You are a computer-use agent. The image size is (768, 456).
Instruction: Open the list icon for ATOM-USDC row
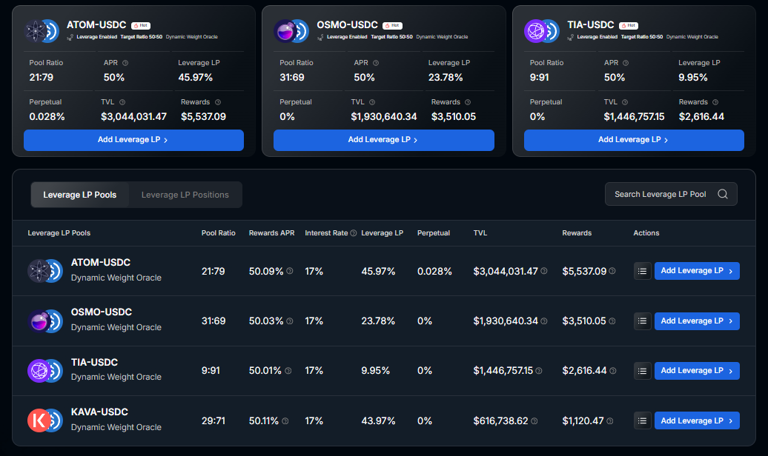point(642,271)
